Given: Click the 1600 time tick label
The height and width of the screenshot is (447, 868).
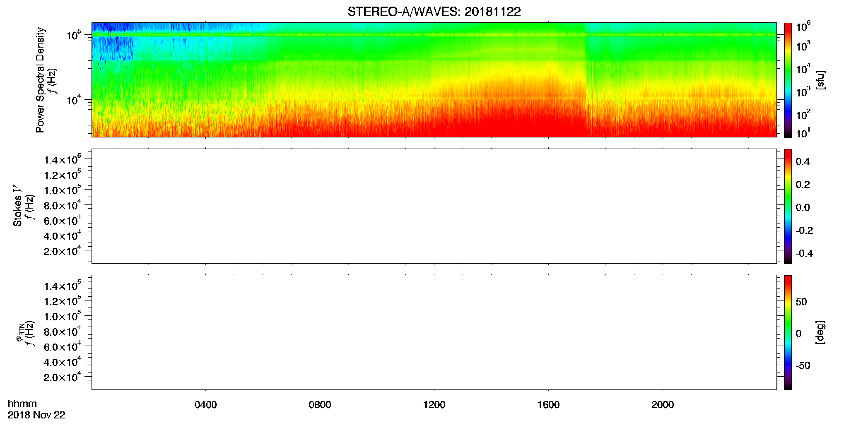Looking at the screenshot, I should point(548,405).
